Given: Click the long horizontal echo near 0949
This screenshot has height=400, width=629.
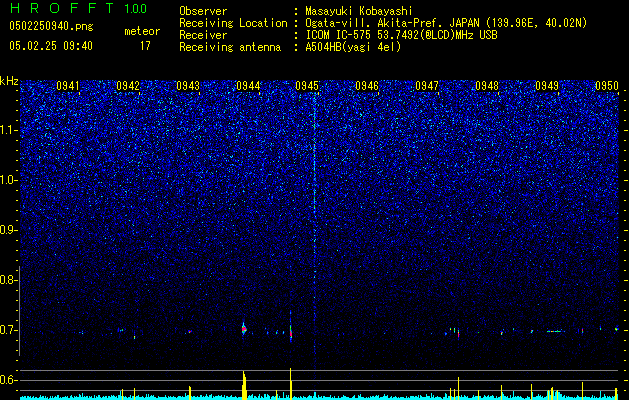Looking at the screenshot, I should (x=556, y=331).
